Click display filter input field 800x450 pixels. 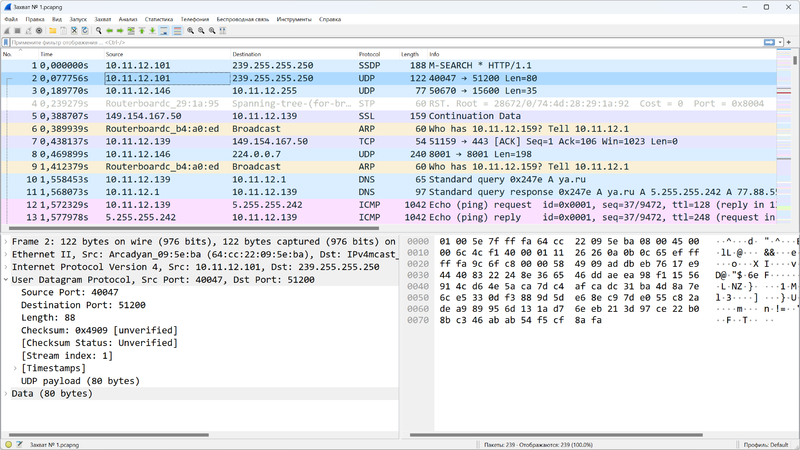(x=385, y=42)
